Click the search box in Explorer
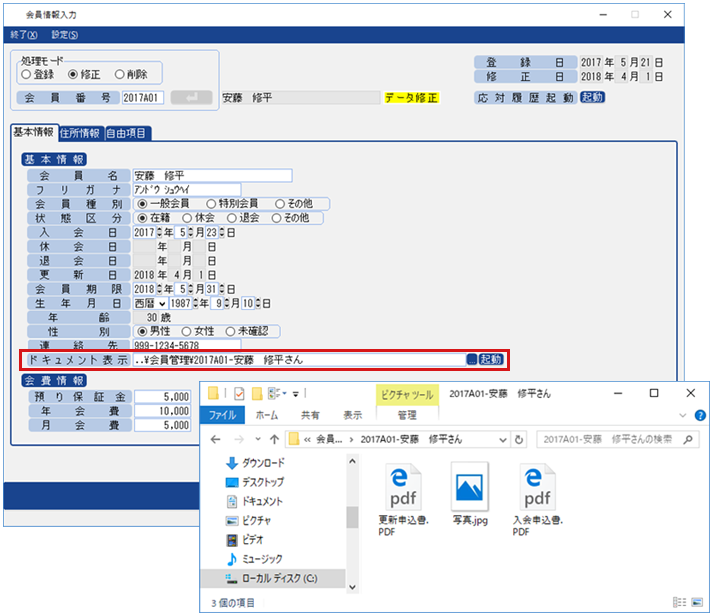This screenshot has height=616, width=714. click(618, 439)
